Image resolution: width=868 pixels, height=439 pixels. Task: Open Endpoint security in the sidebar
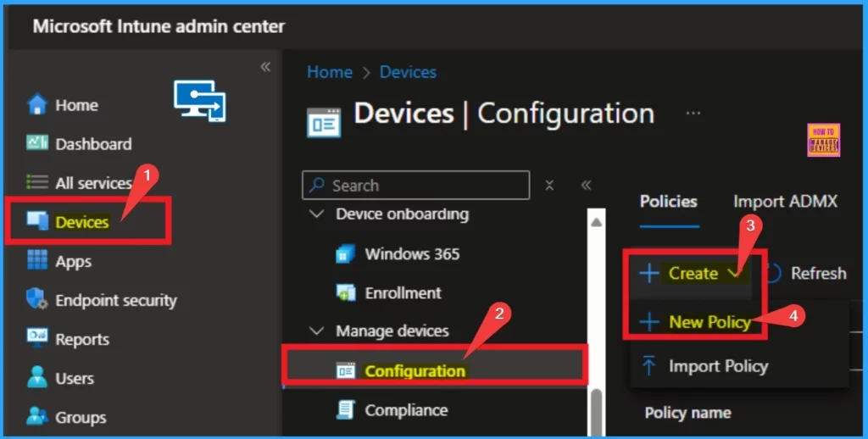pos(115,300)
